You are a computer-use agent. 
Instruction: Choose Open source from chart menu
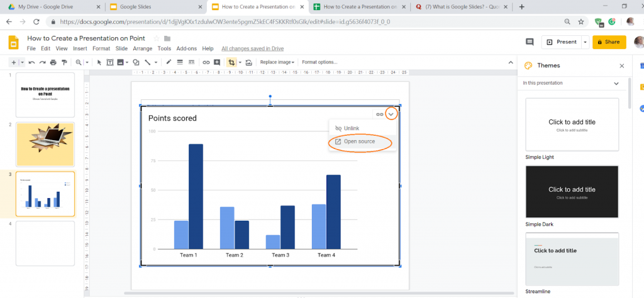tap(359, 142)
